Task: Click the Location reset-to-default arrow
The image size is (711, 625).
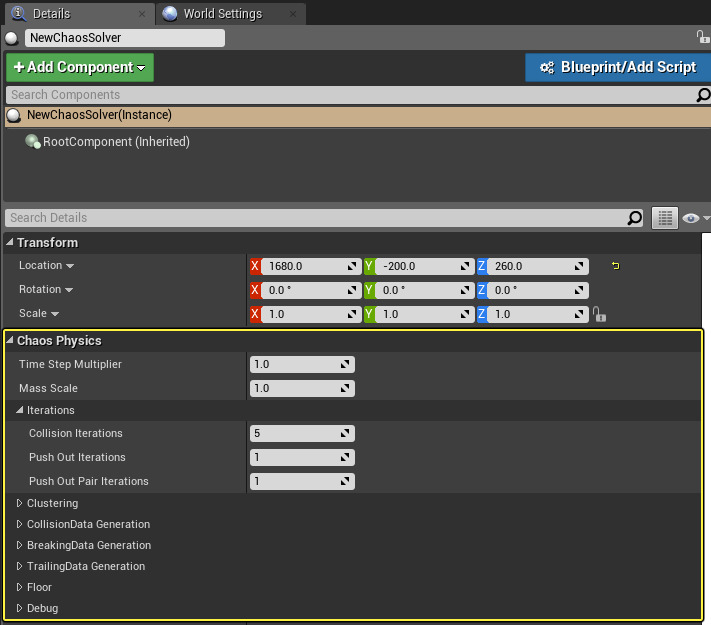Action: tap(615, 266)
